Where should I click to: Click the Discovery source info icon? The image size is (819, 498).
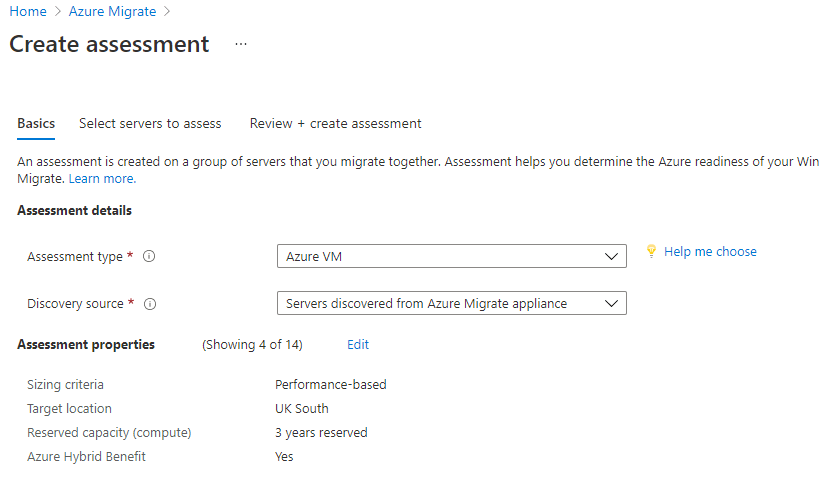pyautogui.click(x=150, y=304)
